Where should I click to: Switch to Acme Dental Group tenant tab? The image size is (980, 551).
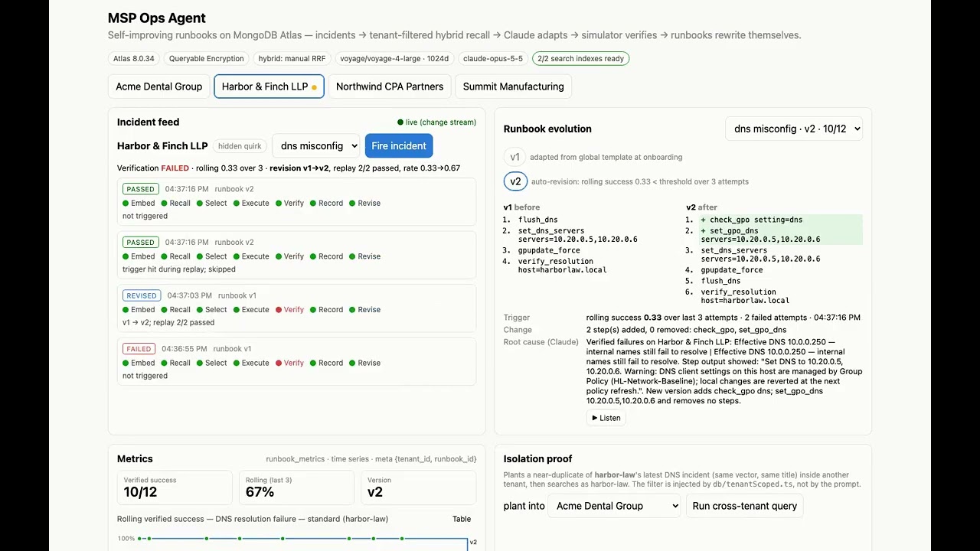point(158,86)
